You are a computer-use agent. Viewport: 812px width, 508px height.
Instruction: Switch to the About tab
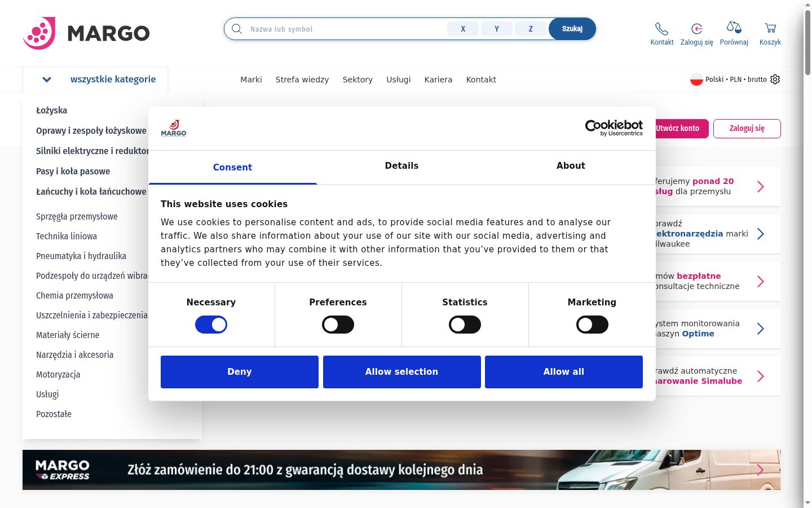571,166
